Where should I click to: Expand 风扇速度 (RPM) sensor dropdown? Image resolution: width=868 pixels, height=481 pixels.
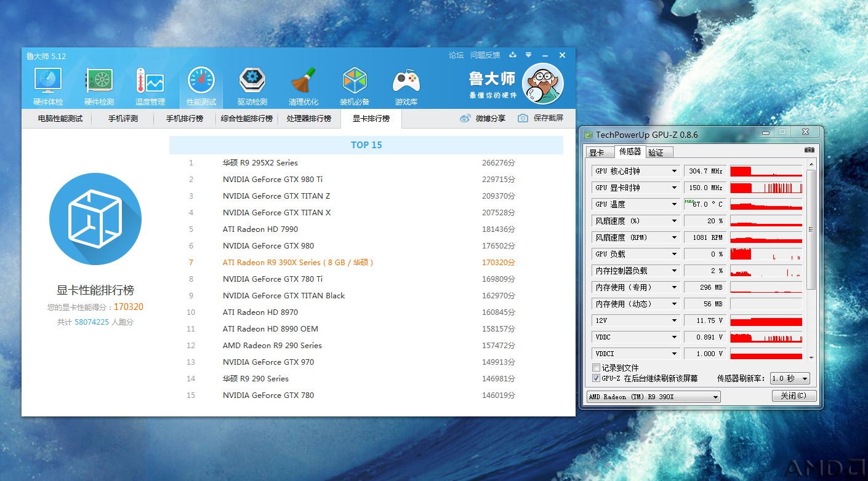click(x=674, y=237)
